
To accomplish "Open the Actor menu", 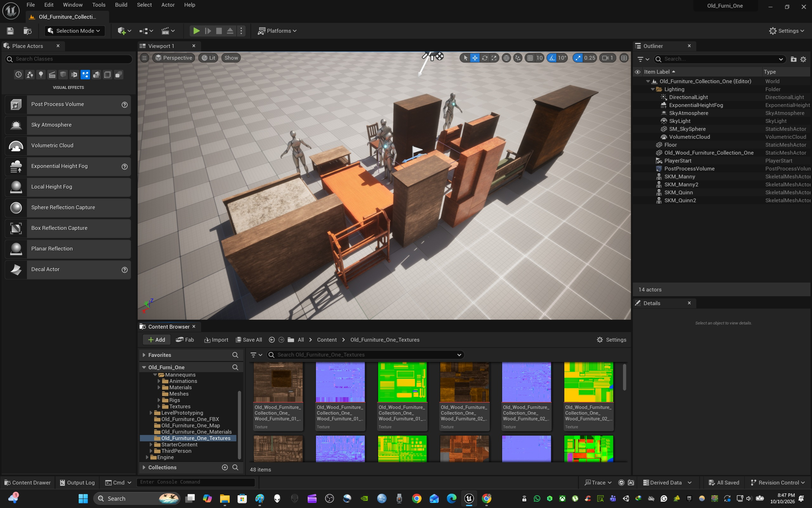I will point(168,5).
